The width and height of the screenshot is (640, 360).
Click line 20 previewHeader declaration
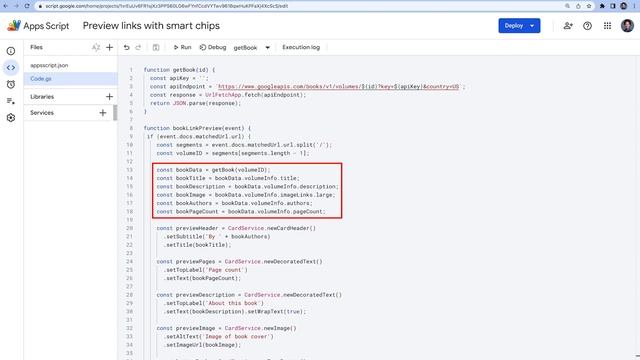point(236,228)
